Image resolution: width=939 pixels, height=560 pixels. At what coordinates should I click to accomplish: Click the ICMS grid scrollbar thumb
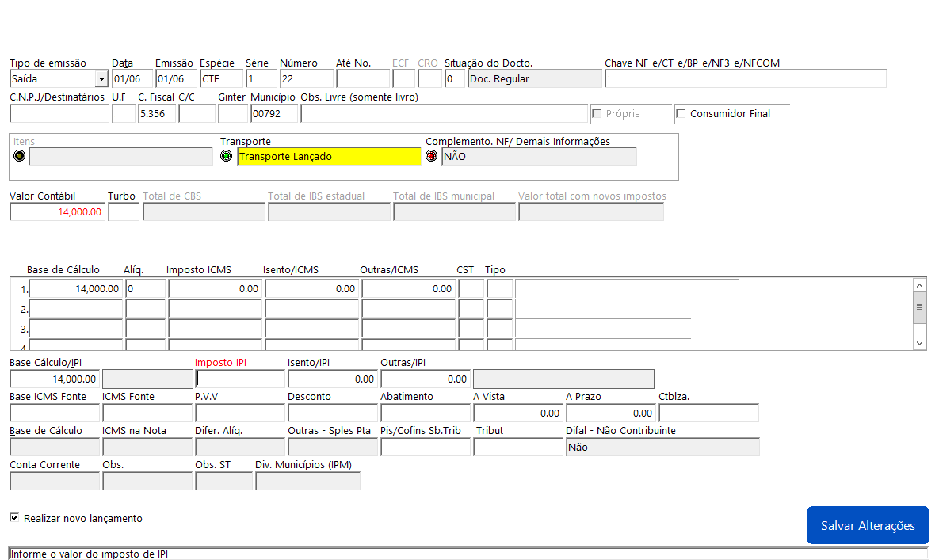coord(920,307)
